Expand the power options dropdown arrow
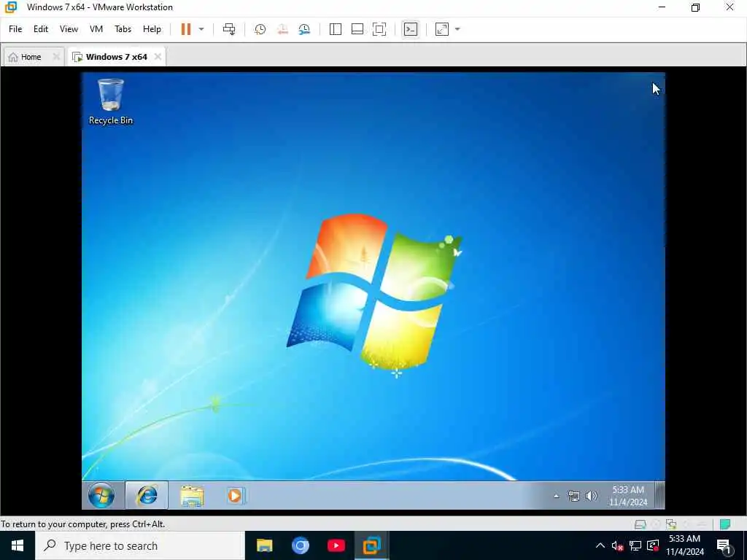The height and width of the screenshot is (560, 747). [x=201, y=29]
